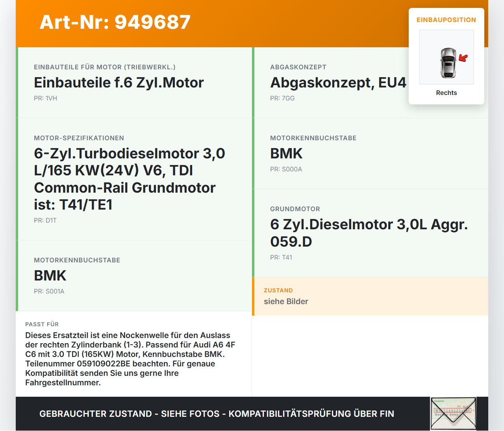Open the EINBAUPOSITION panel heading

coord(446,19)
